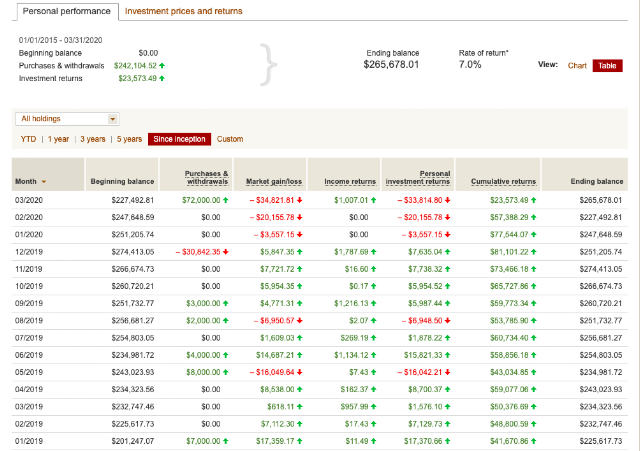640x451 pixels.
Task: Click red down arrow on 03/2020 market loss
Action: click(x=300, y=200)
